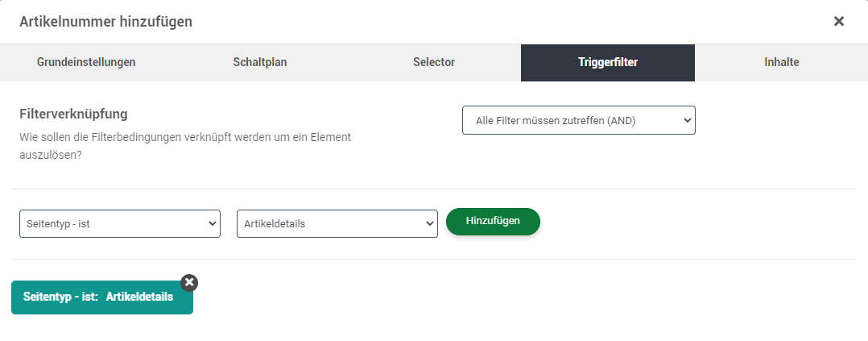The height and width of the screenshot is (341, 868).
Task: Click the Filterverknüpfung heading
Action: click(x=73, y=114)
